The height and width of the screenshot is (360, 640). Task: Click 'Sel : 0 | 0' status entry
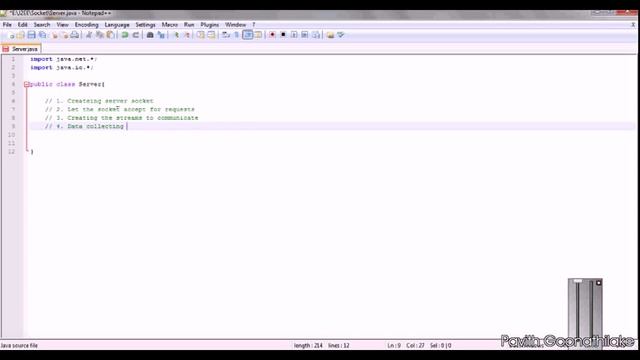coord(440,345)
